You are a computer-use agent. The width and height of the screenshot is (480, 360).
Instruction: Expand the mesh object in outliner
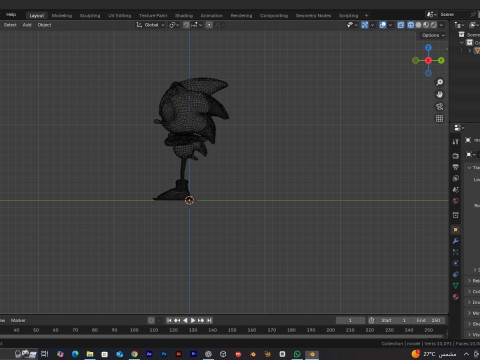pyautogui.click(x=470, y=51)
